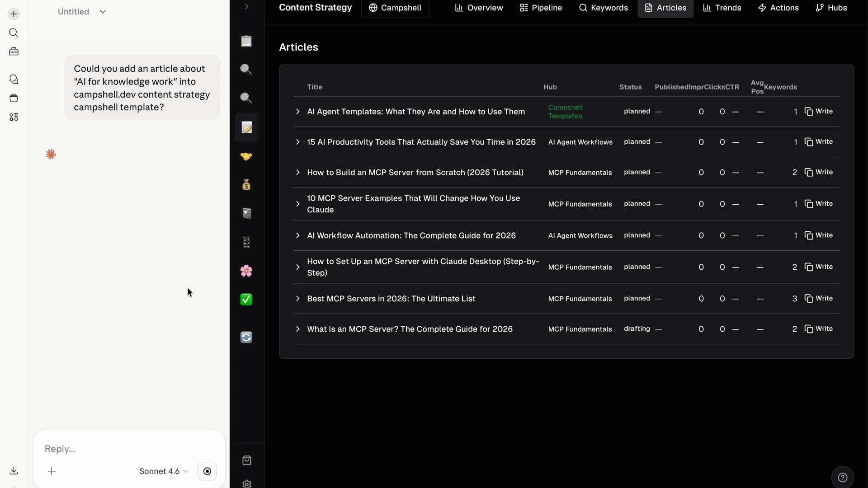
Task: Open the notebook app icon
Action: pyautogui.click(x=246, y=213)
